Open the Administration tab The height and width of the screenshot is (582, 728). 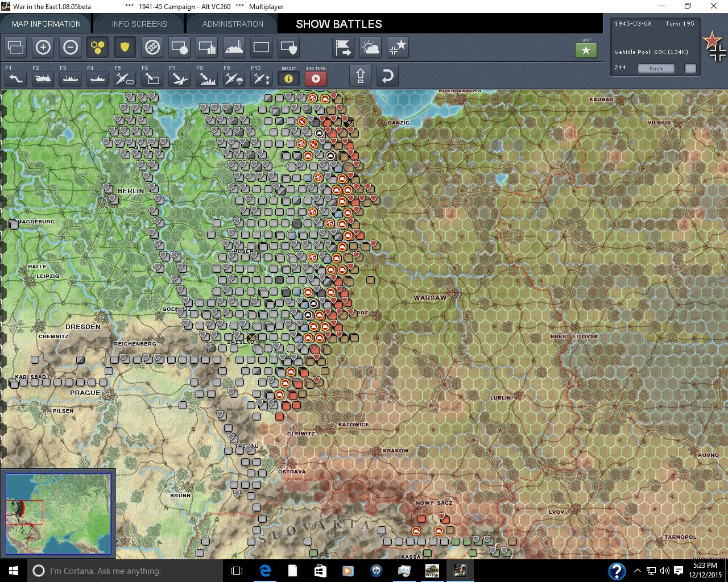pyautogui.click(x=233, y=24)
